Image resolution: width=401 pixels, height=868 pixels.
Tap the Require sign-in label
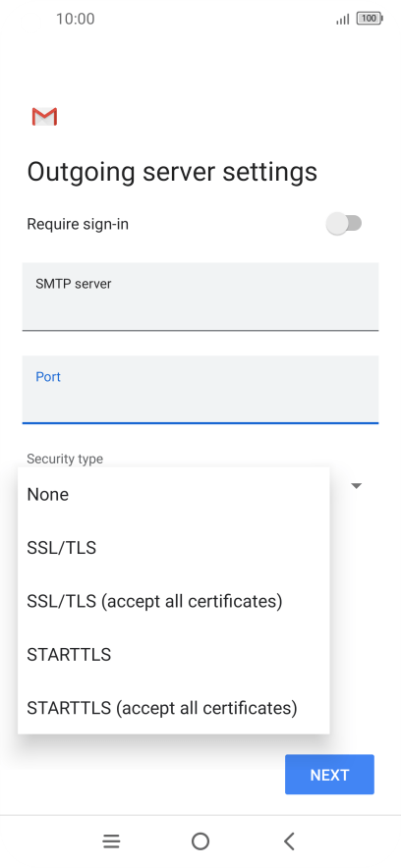click(78, 224)
